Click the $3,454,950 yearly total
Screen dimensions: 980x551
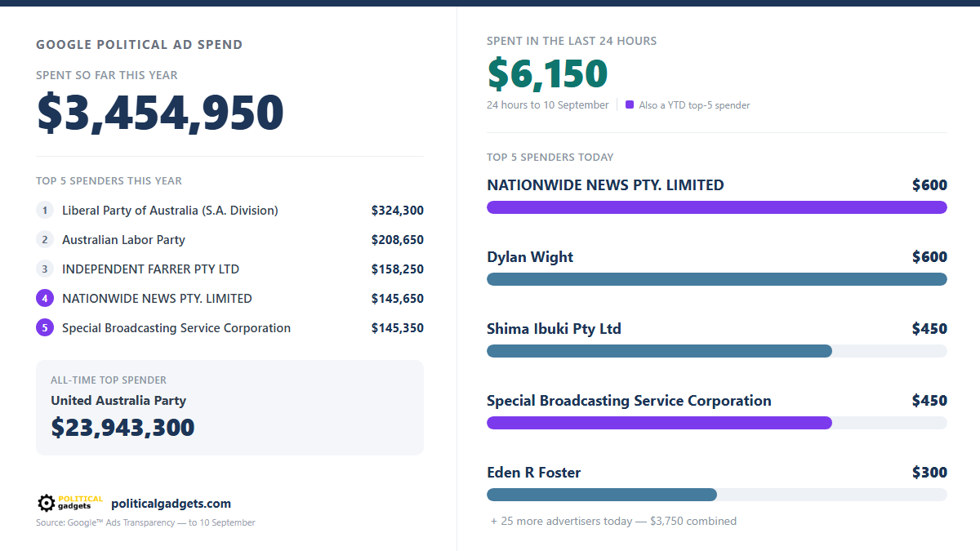(x=160, y=113)
